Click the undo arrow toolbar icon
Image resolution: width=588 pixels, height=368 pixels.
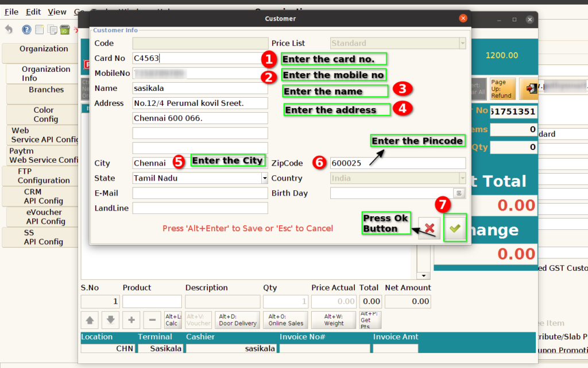point(9,29)
